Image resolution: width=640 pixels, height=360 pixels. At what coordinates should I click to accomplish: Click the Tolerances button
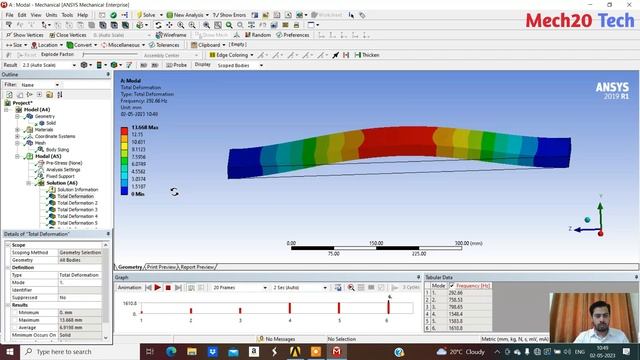[164, 45]
